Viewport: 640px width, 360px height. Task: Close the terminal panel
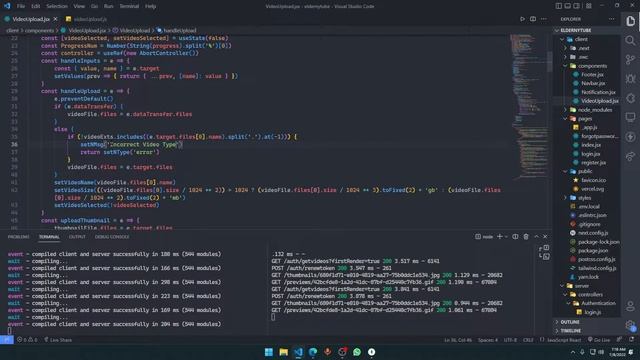(545, 237)
